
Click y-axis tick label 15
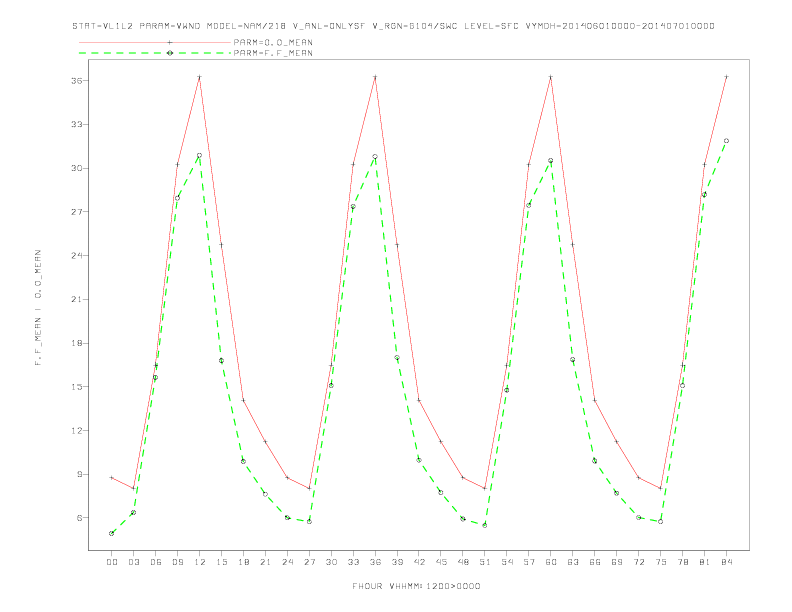[77, 387]
